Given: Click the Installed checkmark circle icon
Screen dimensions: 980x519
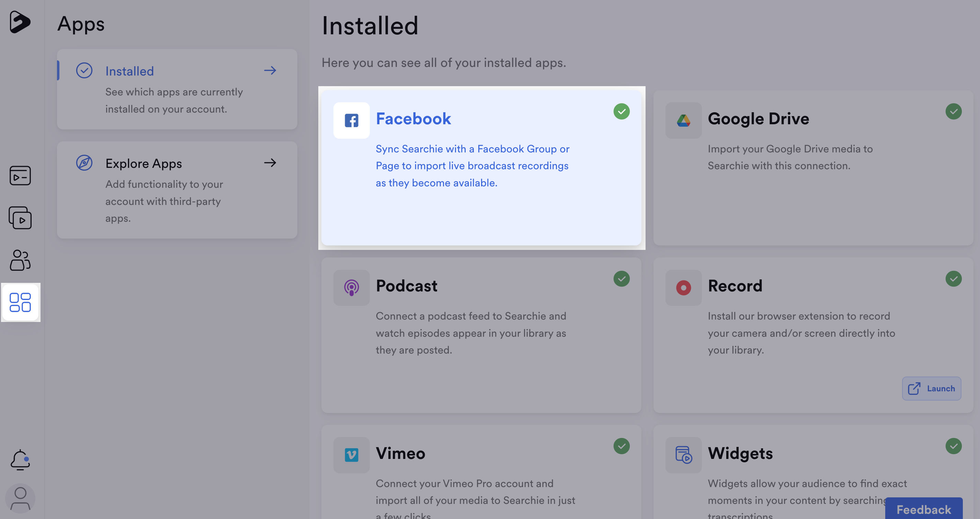Looking at the screenshot, I should point(84,71).
